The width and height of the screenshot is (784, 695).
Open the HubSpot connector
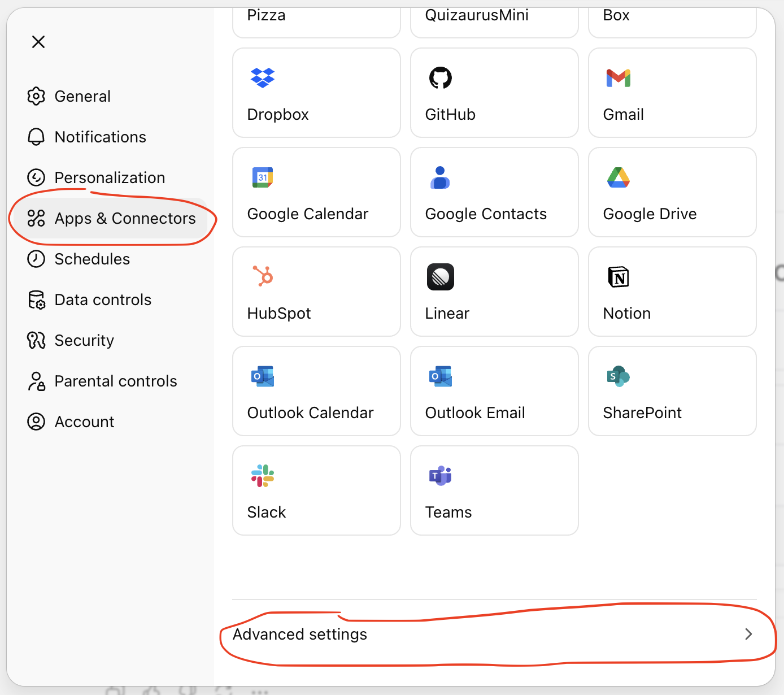(x=316, y=292)
